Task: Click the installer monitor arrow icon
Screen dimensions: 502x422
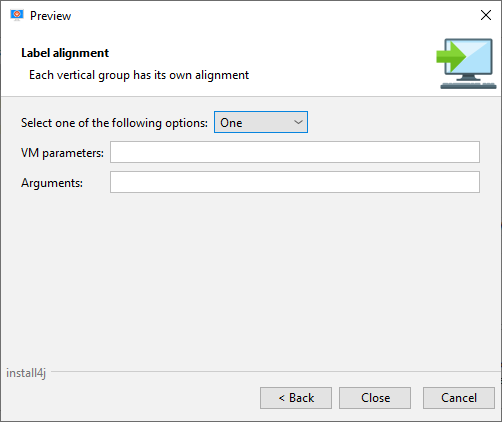Action: coord(466,64)
